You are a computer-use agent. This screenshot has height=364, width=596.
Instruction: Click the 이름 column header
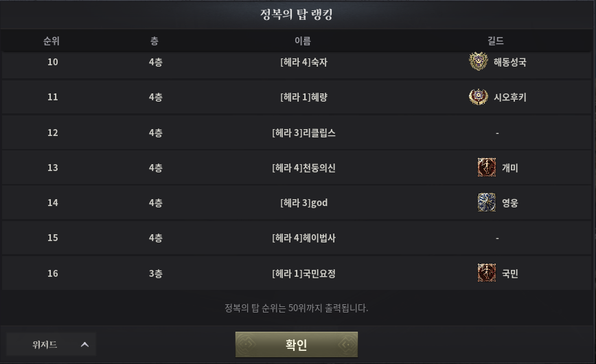point(303,41)
